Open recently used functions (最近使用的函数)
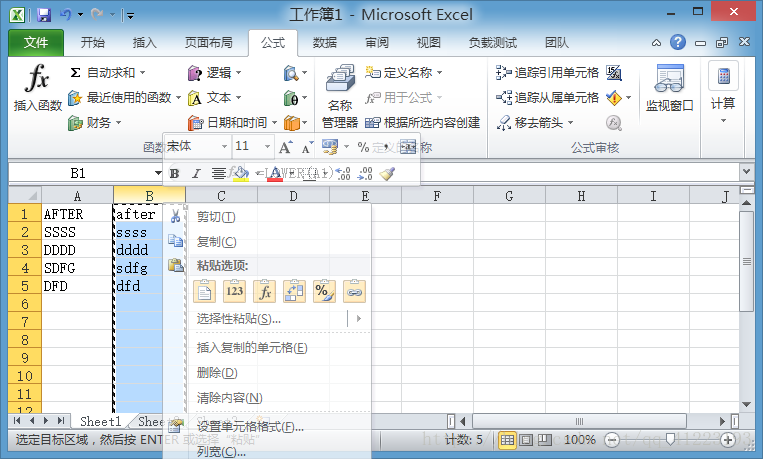763x459 pixels. (x=125, y=98)
